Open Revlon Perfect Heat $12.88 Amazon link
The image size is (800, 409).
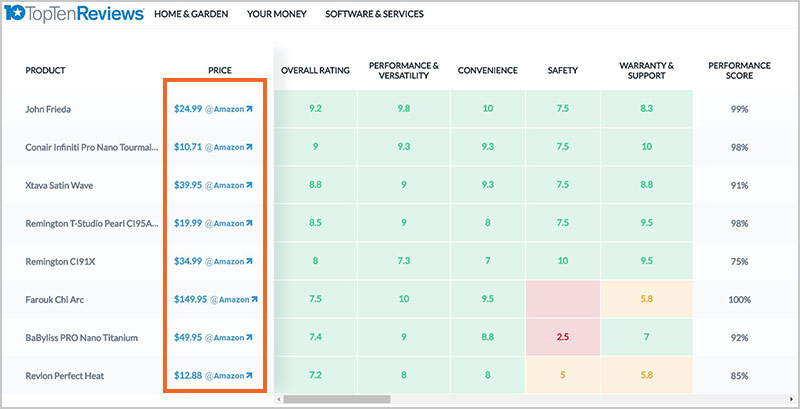[213, 376]
